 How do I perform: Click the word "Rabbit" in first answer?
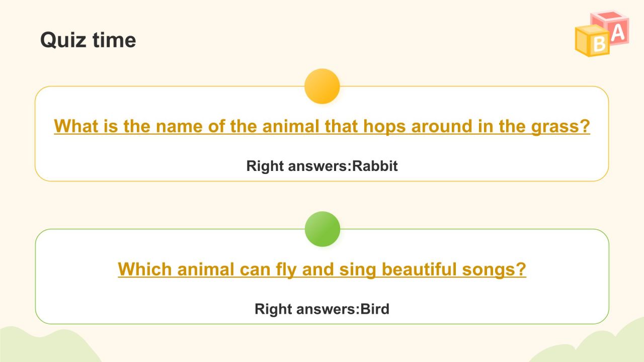point(375,166)
